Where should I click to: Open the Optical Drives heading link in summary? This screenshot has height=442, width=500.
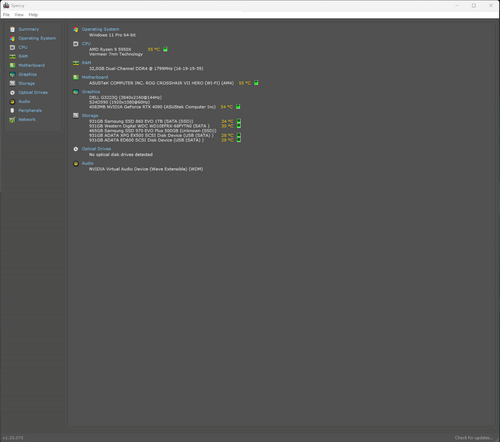click(96, 149)
